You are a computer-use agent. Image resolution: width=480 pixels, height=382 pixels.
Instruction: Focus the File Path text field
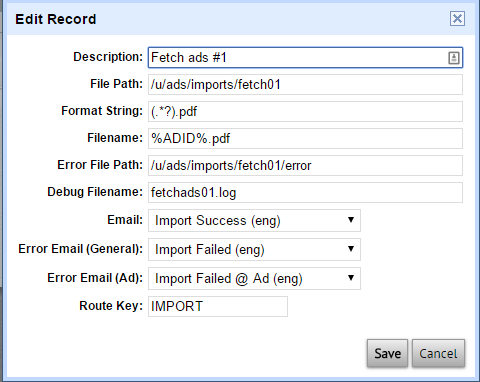click(x=305, y=85)
